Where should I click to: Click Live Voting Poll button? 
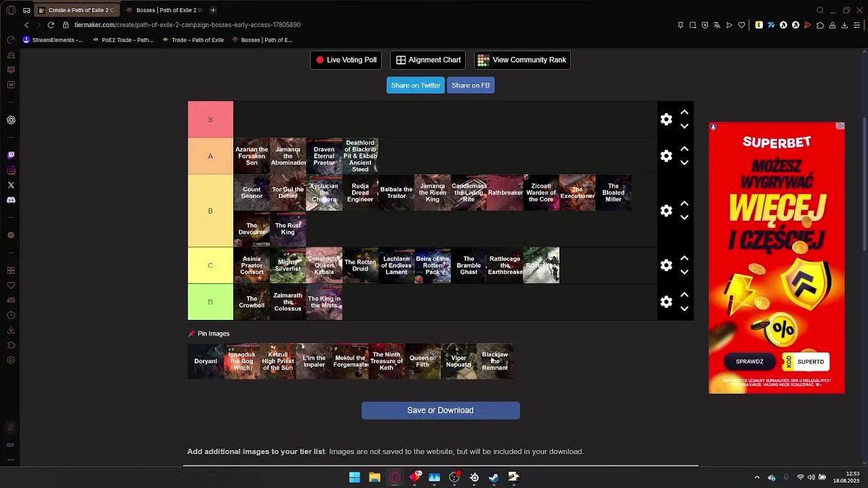point(346,60)
